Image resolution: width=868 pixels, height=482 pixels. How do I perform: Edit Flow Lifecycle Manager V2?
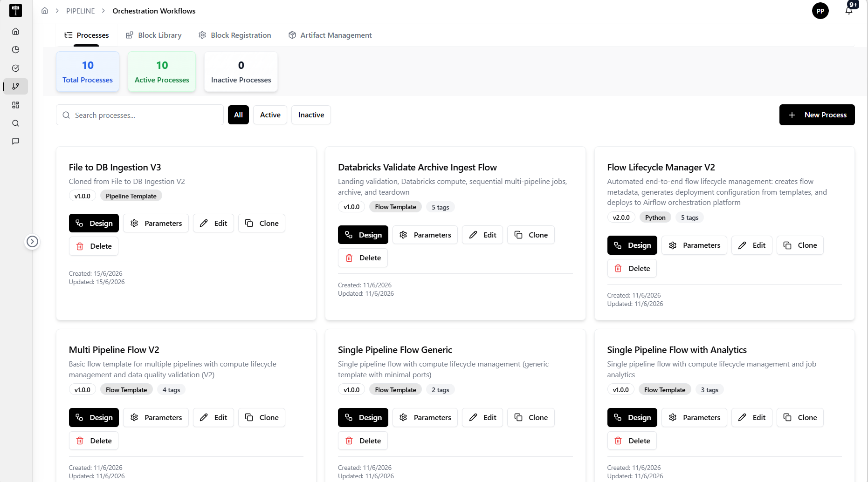pos(751,245)
